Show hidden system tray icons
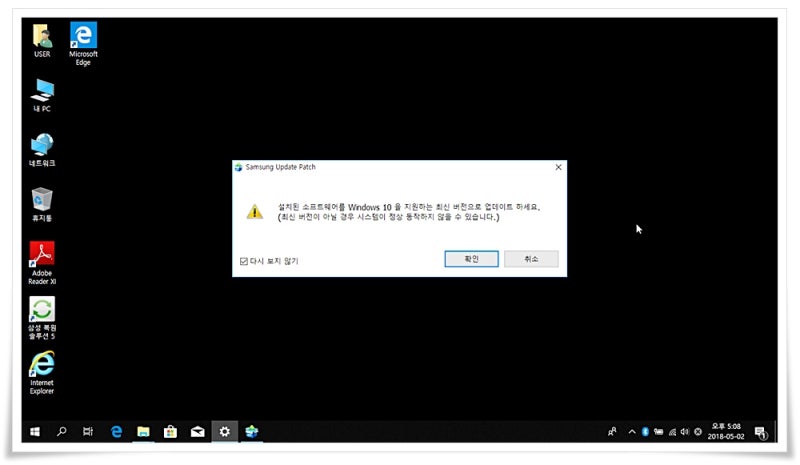This screenshot has height=465, width=800. pos(632,432)
